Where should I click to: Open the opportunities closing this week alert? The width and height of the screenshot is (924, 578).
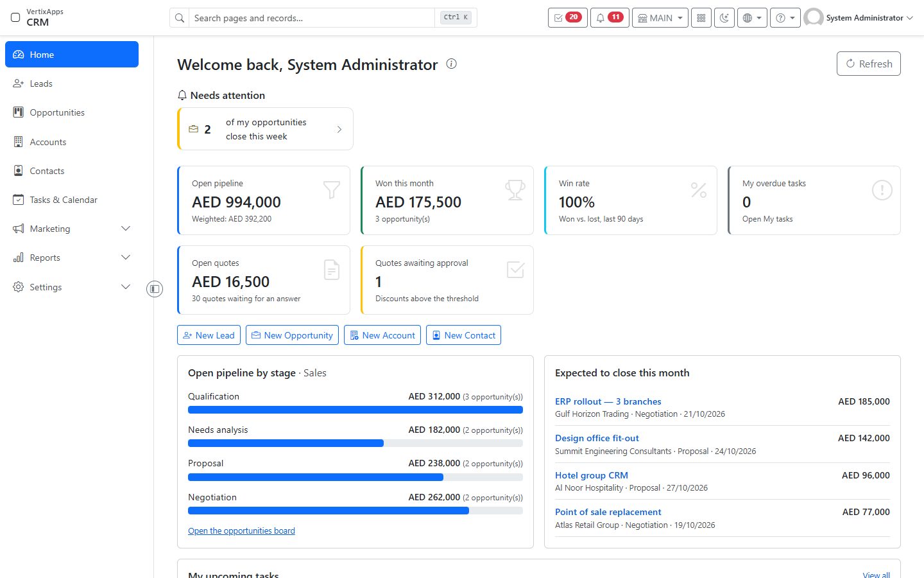click(265, 129)
